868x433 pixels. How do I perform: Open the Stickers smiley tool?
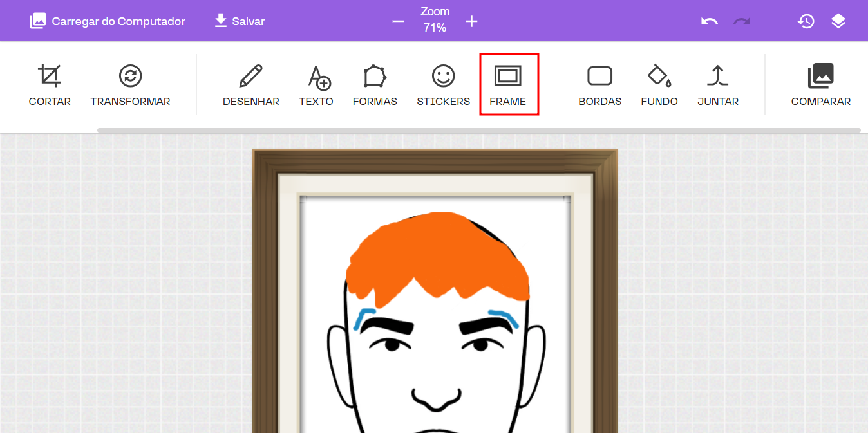443,84
